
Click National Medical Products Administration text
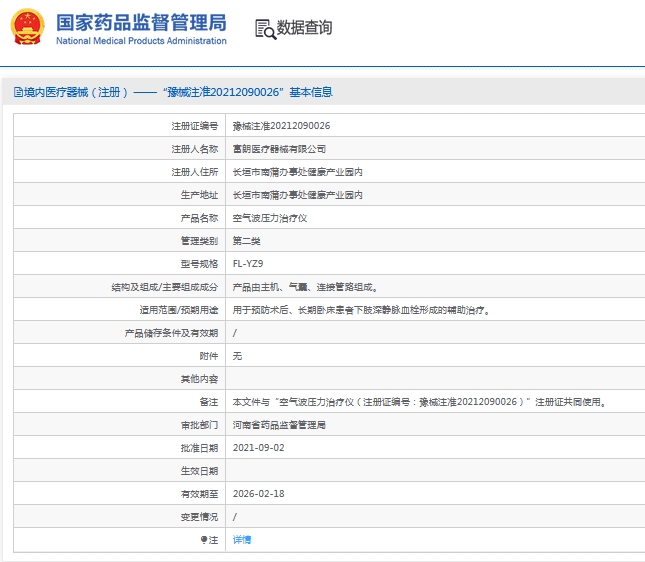pos(141,41)
